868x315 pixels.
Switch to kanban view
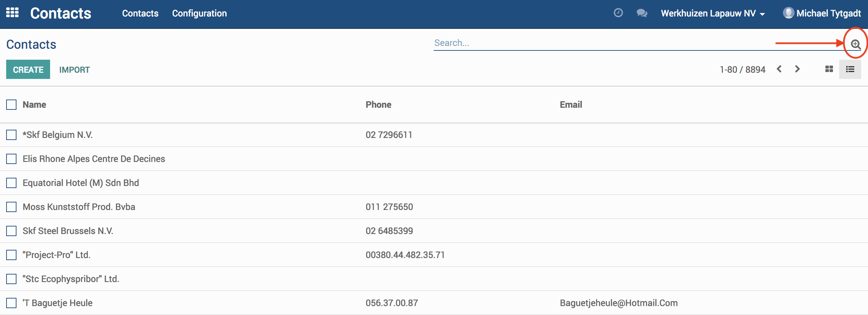(x=829, y=69)
